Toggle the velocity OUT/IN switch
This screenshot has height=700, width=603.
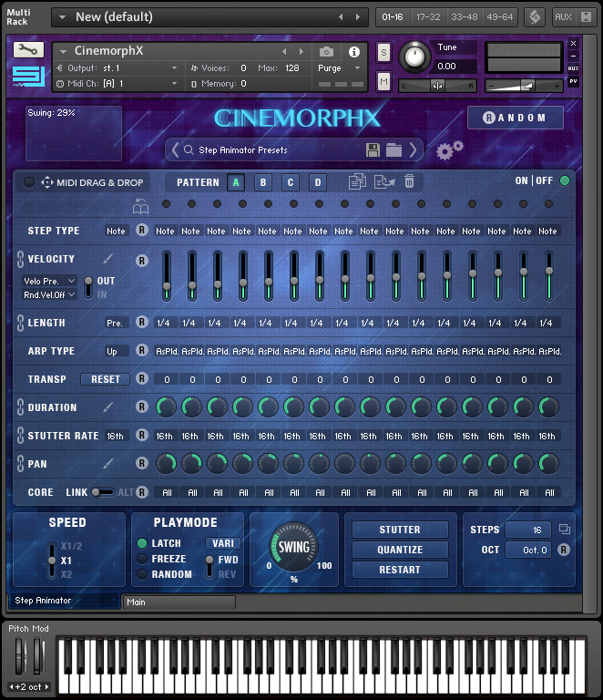point(88,287)
